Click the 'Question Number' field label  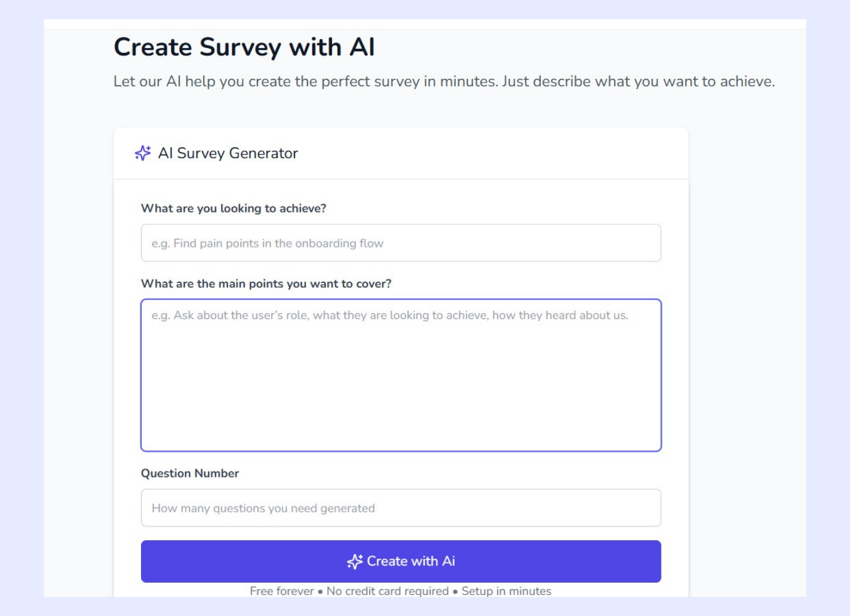(191, 473)
